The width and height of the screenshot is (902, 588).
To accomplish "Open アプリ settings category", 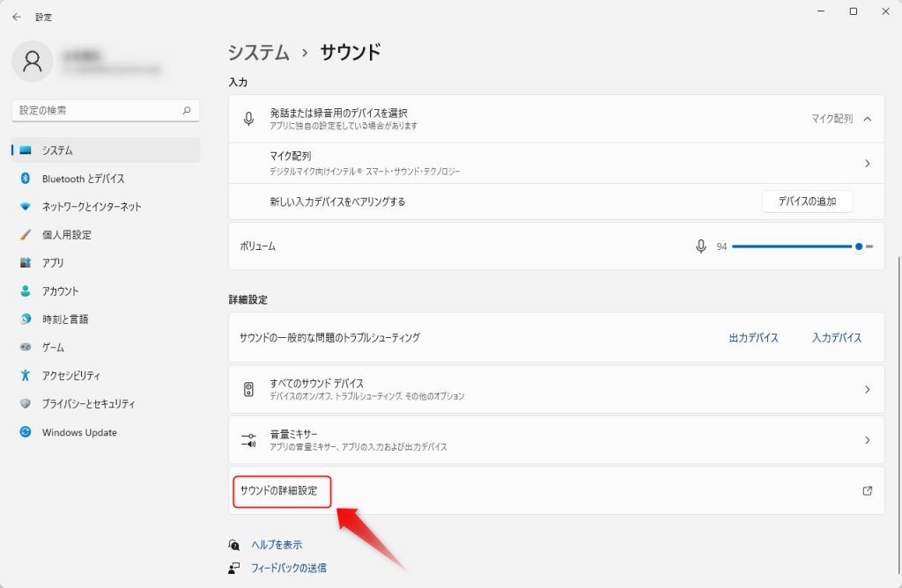I will click(106, 262).
